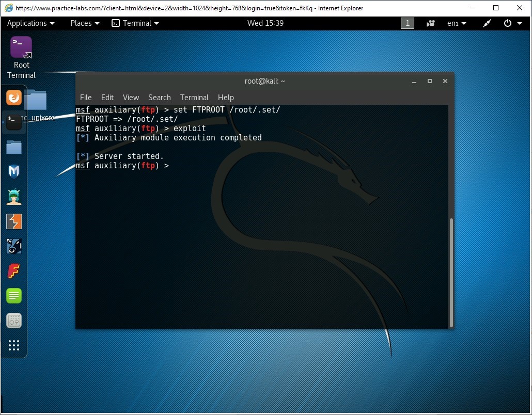Open the Root Terminal desktop shortcut

pos(21,57)
